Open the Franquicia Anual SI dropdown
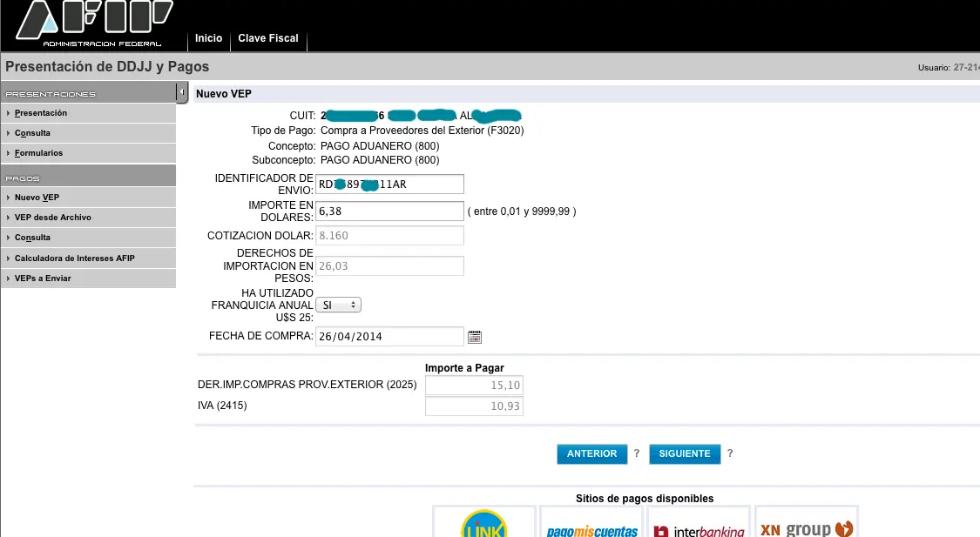The width and height of the screenshot is (980, 537). 338,305
